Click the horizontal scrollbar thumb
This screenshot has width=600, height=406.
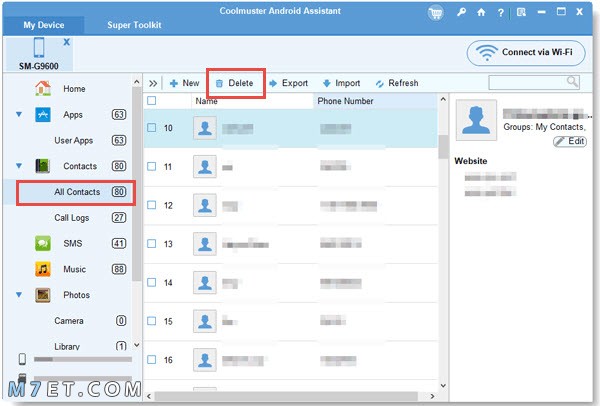click(286, 396)
